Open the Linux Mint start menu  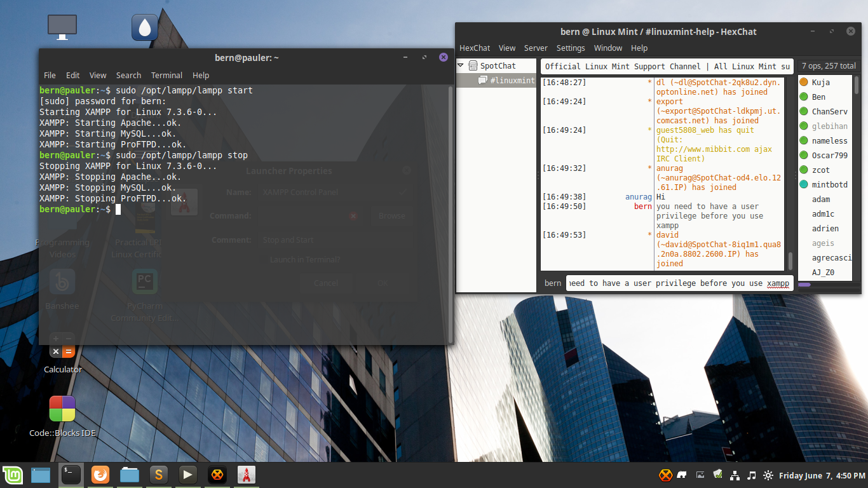[12, 475]
